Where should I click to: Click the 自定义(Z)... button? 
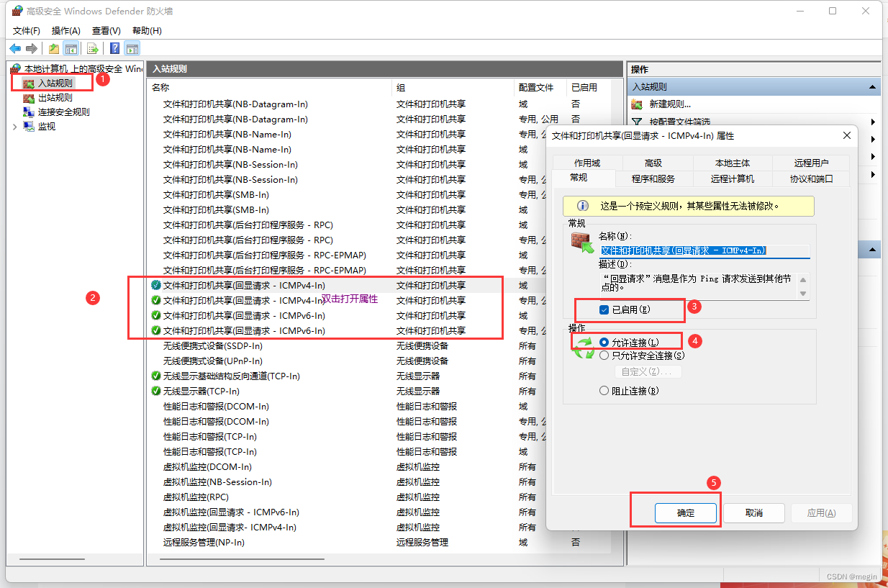point(648,372)
